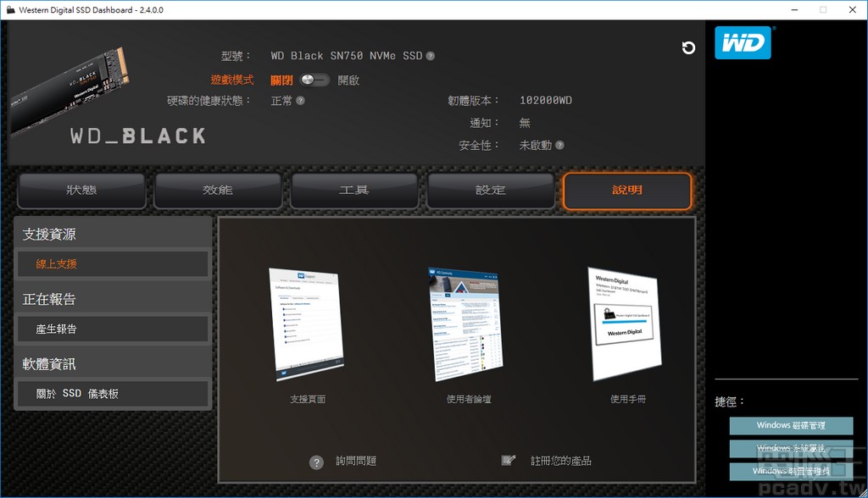Viewport: 868px width, 498px height.
Task: Open the 工具 tab
Action: coord(353,191)
